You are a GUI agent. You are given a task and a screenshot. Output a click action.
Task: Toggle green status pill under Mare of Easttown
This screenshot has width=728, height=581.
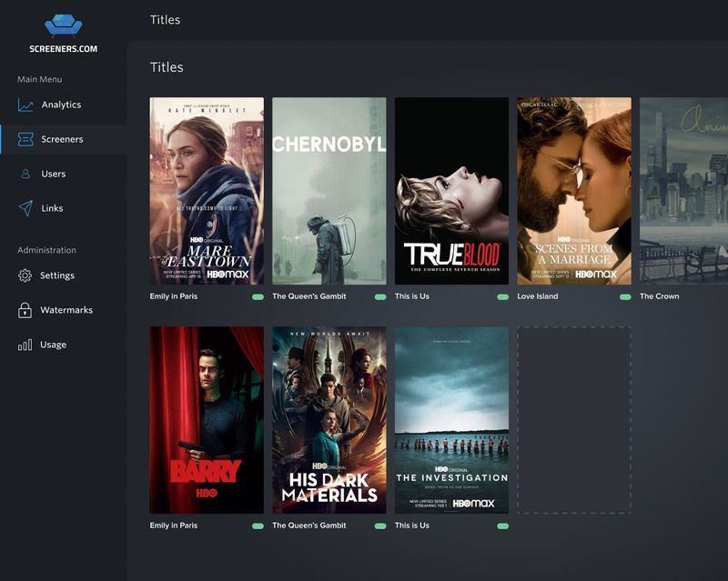[x=258, y=297]
